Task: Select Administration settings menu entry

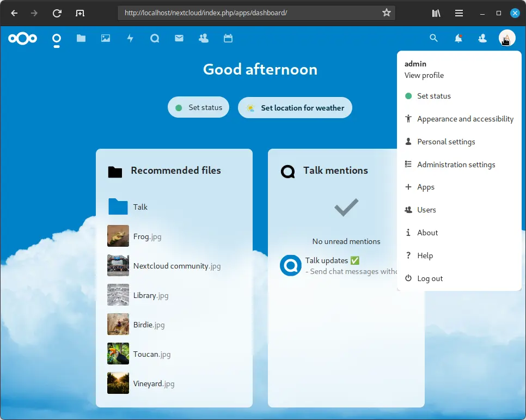Action: click(456, 165)
